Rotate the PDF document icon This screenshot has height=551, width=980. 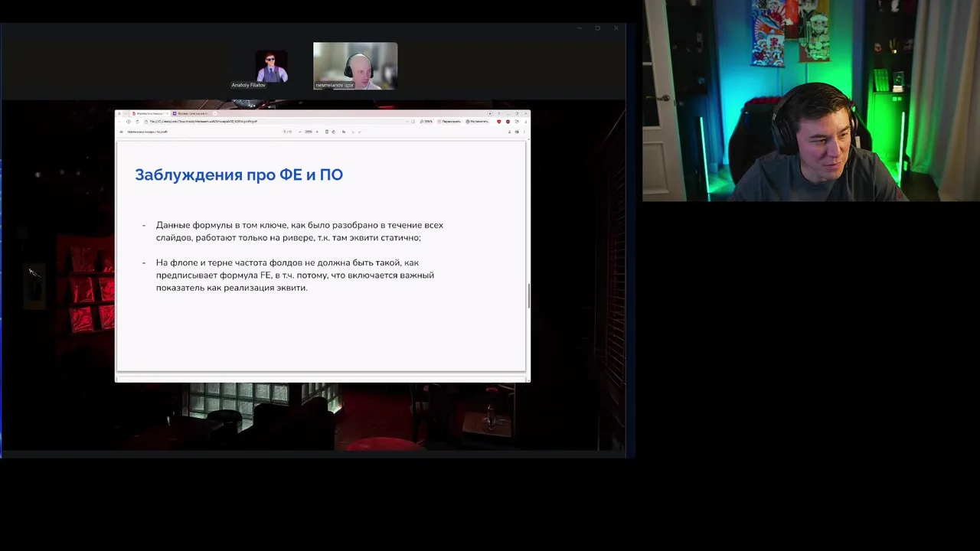[x=333, y=132]
